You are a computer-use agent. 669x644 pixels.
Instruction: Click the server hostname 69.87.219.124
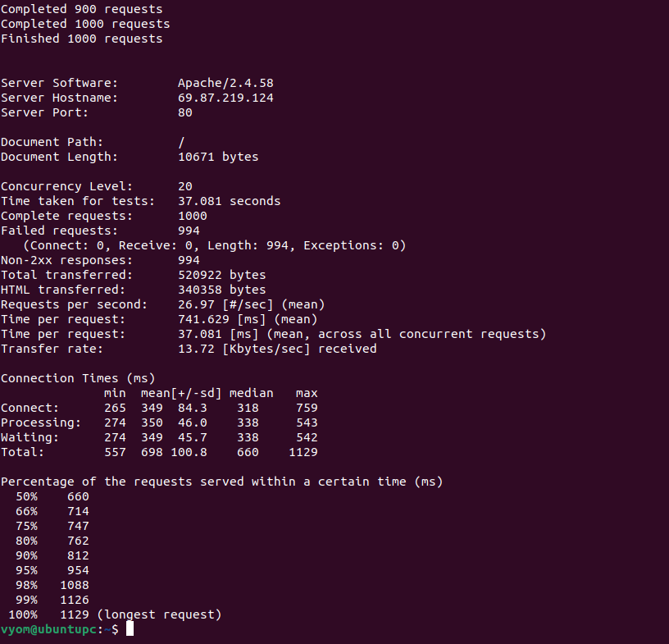(x=225, y=98)
